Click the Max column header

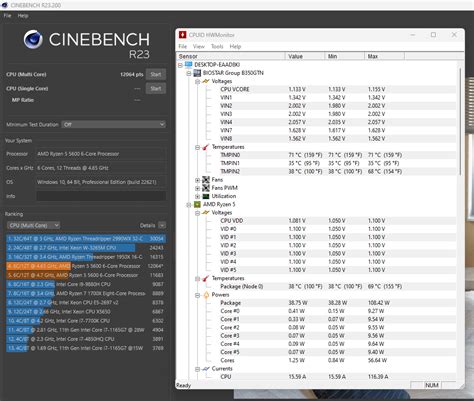coord(385,56)
